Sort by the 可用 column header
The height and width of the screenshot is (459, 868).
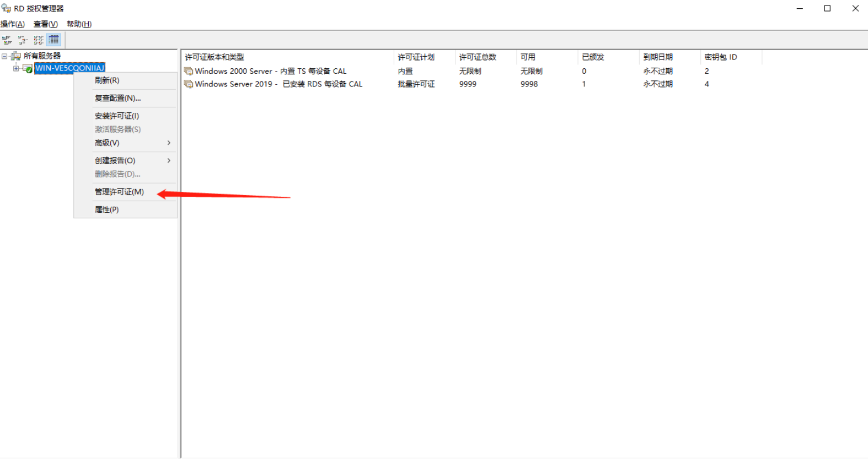pos(547,57)
